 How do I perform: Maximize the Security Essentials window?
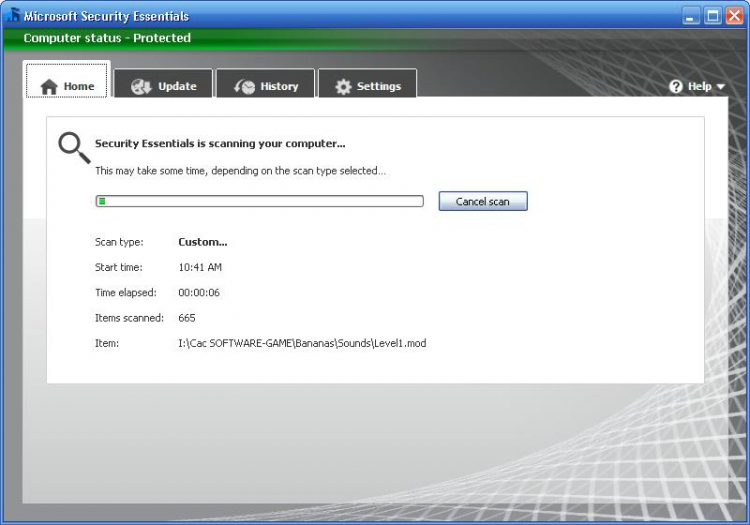713,16
